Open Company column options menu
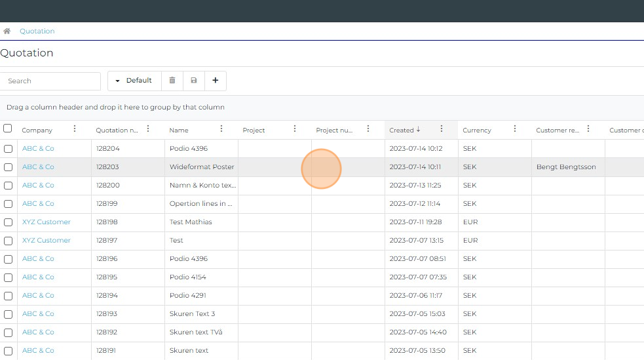644x360 pixels. pos(75,129)
